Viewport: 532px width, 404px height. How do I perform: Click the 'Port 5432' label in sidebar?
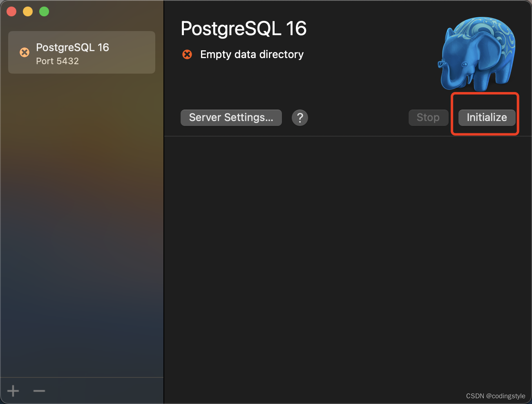point(57,61)
